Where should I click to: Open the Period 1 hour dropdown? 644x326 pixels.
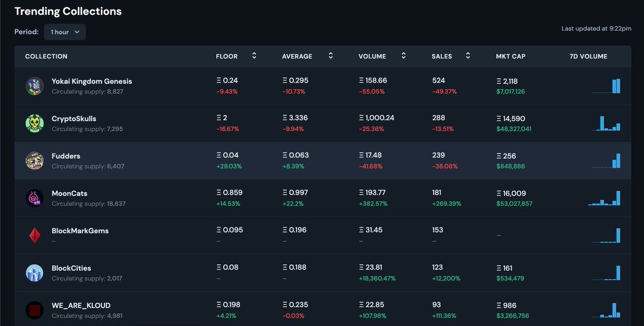click(x=65, y=32)
